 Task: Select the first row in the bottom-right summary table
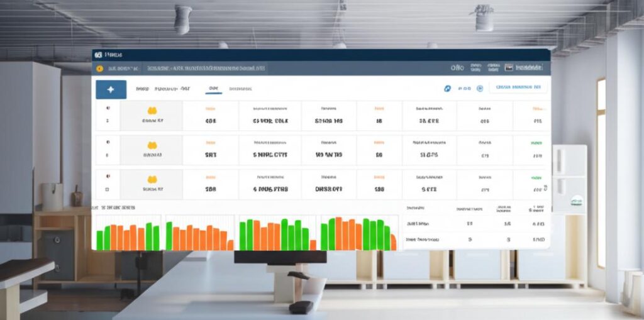(x=475, y=223)
